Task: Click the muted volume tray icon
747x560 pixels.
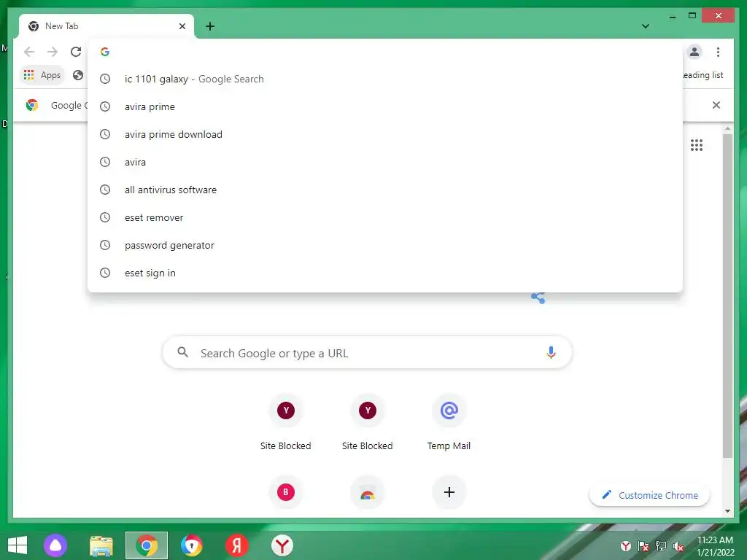Action: [x=678, y=546]
